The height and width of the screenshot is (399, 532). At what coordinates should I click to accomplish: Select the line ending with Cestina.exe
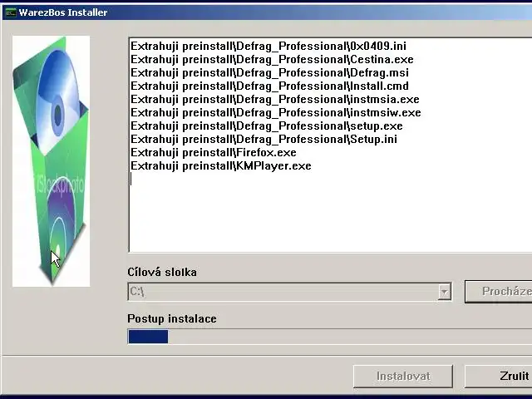click(x=272, y=59)
